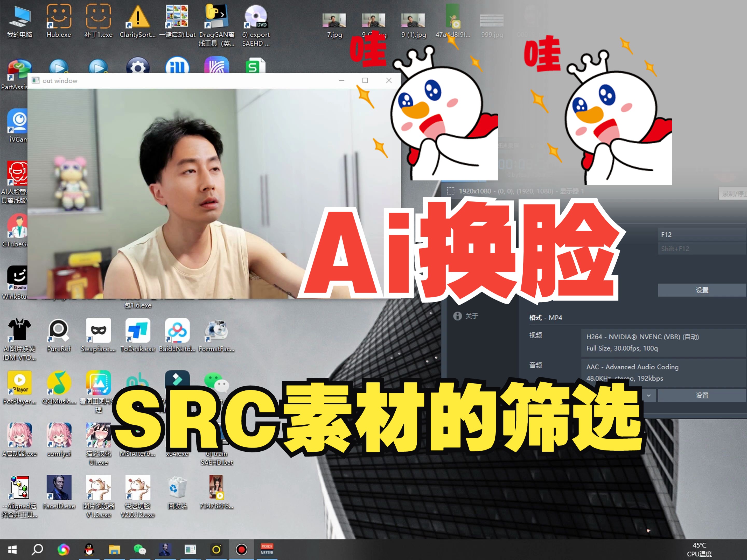Viewport: 747px width, 560px height.
Task: Click the 设置 button below the hotkeys
Action: (702, 290)
